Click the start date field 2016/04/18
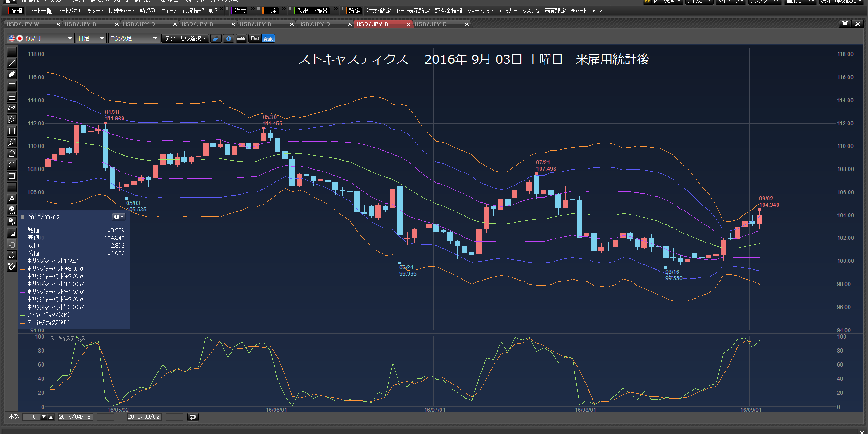The image size is (868, 434). [75, 417]
